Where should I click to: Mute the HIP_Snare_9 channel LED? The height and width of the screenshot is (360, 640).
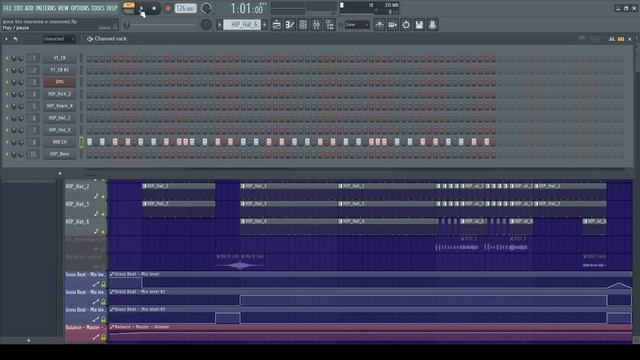pos(7,106)
